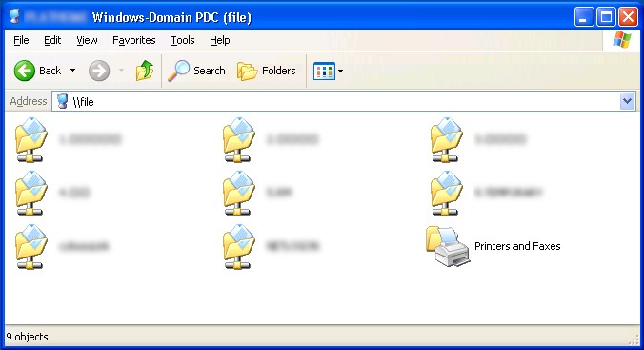Expand the Views dropdown arrow
The height and width of the screenshot is (350, 644).
(x=340, y=71)
